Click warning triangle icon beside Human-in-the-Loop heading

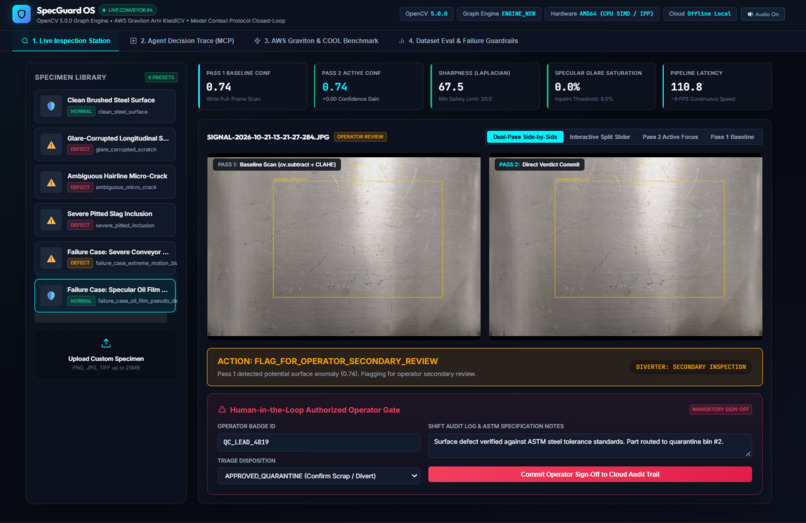pyautogui.click(x=222, y=409)
